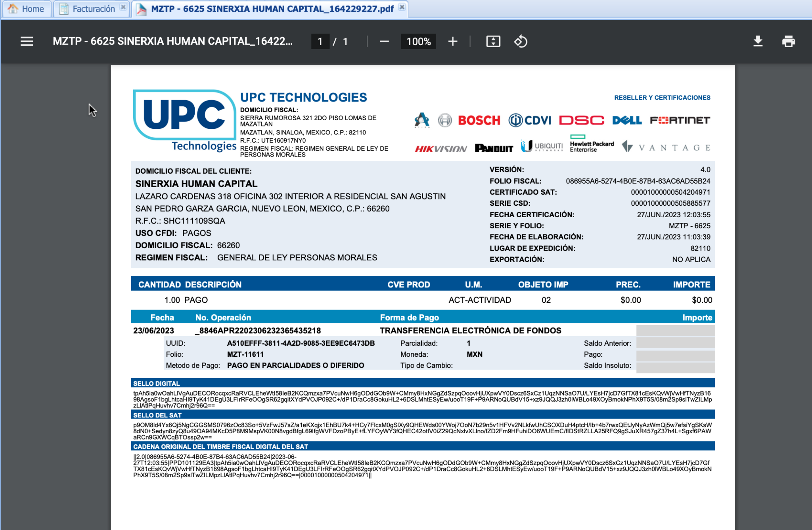Click the folio fiscal UUID value
The width and height of the screenshot is (812, 530).
coord(638,181)
